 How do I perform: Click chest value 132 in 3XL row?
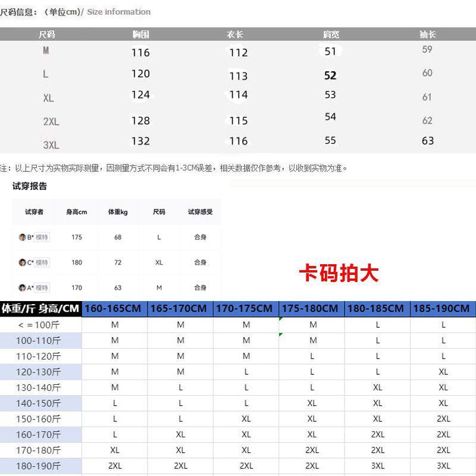140,141
